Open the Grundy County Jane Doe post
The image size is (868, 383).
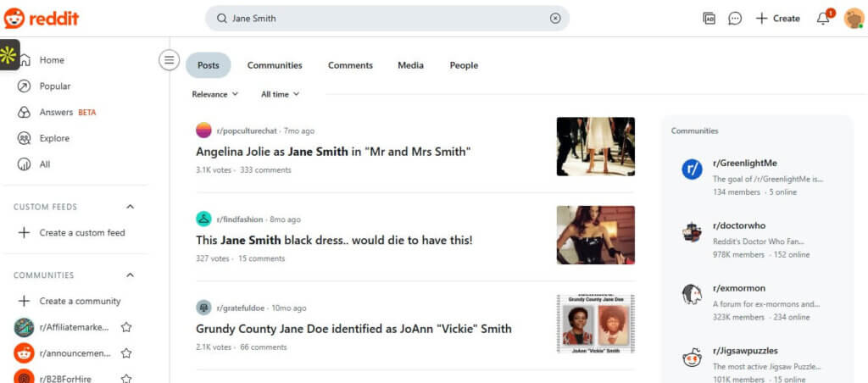click(353, 329)
